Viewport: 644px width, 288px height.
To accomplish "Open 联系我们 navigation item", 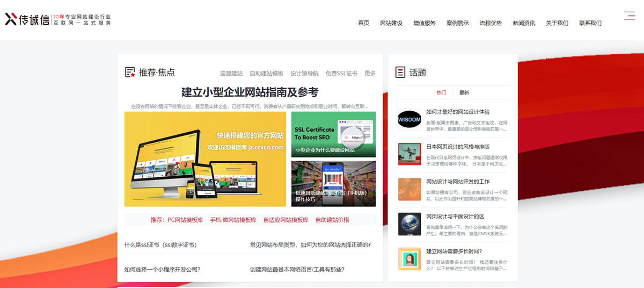I will (590, 23).
